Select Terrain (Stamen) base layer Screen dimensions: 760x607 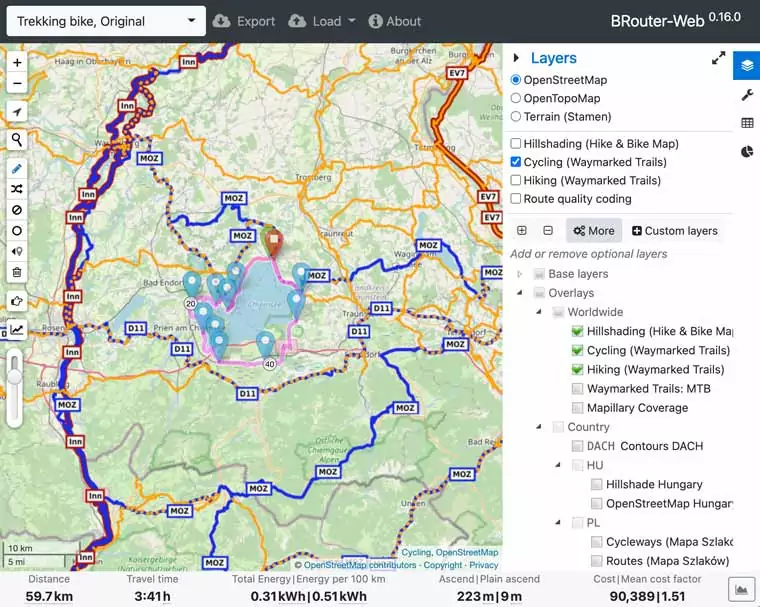[516, 117]
